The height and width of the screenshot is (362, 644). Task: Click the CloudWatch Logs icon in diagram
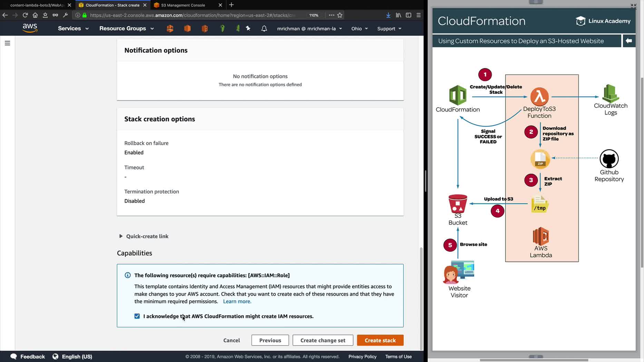pos(611,93)
